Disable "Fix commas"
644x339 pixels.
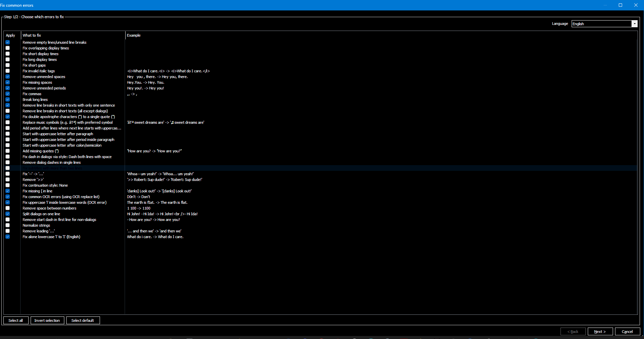(x=7, y=93)
